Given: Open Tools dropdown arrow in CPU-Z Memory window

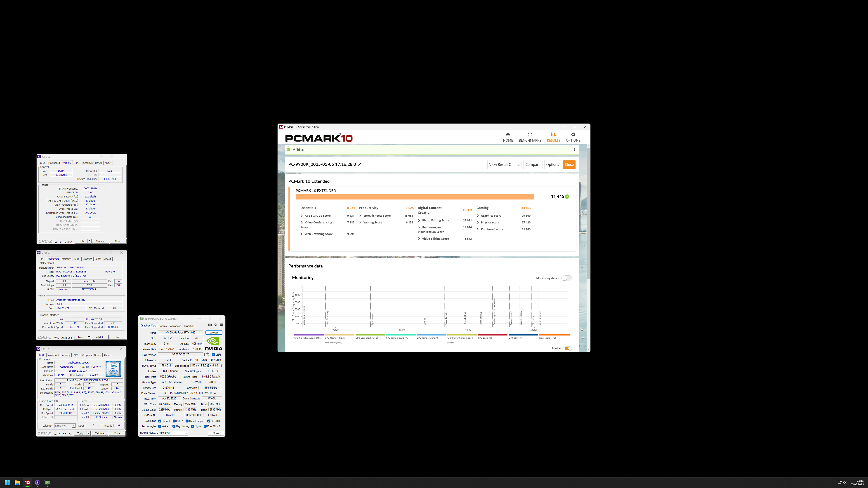Looking at the screenshot, I should (x=89, y=241).
